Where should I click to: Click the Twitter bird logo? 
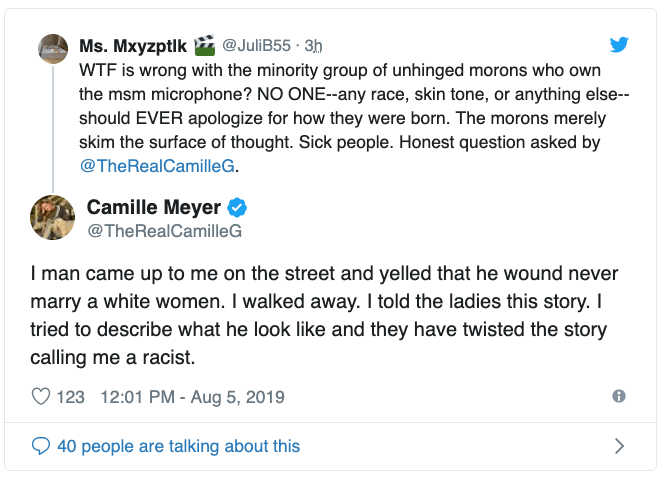pyautogui.click(x=620, y=45)
